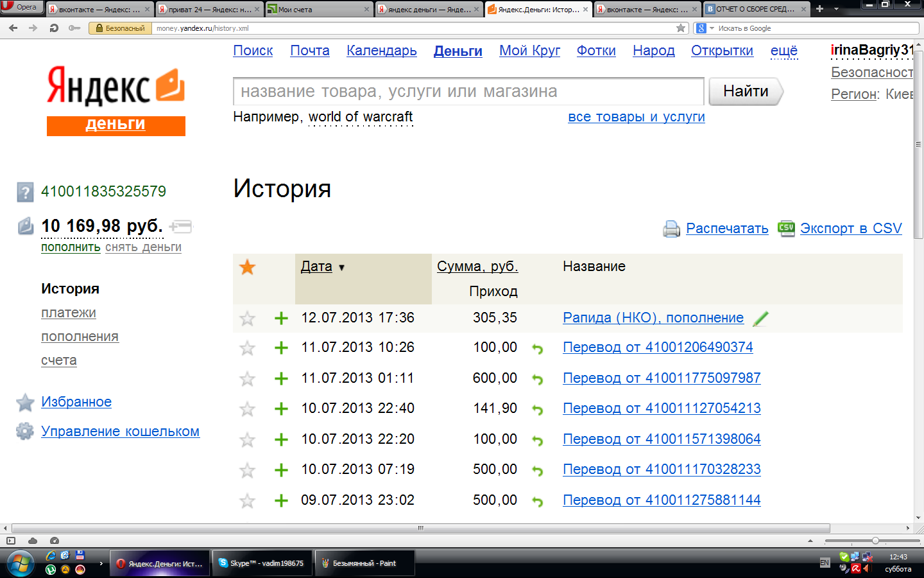Screen dimensions: 924x578
Task: Click the green return arrow for 500,00 at 07:19
Action: (x=538, y=471)
